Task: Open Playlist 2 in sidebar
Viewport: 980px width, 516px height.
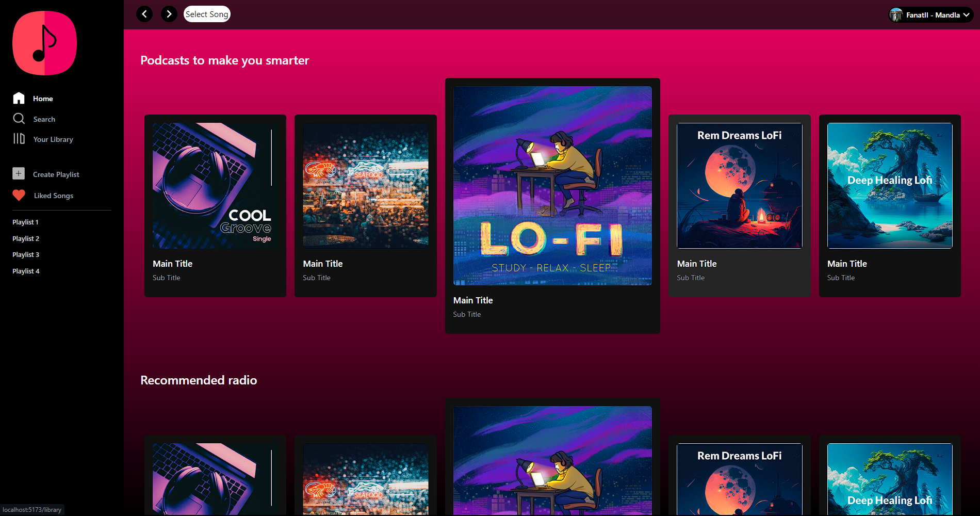Action: pyautogui.click(x=26, y=238)
